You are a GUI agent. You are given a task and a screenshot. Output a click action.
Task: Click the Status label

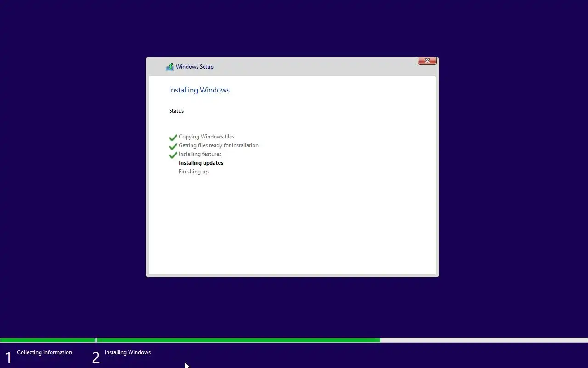point(176,111)
